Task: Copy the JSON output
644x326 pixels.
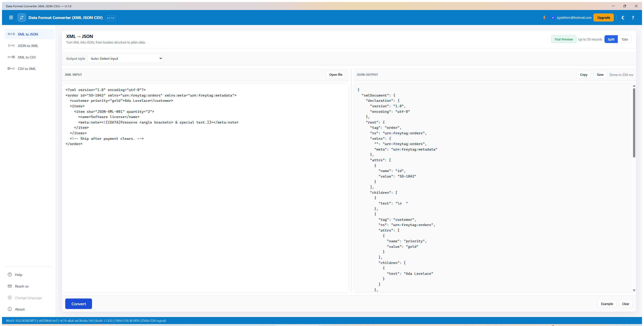Action: [x=584, y=74]
